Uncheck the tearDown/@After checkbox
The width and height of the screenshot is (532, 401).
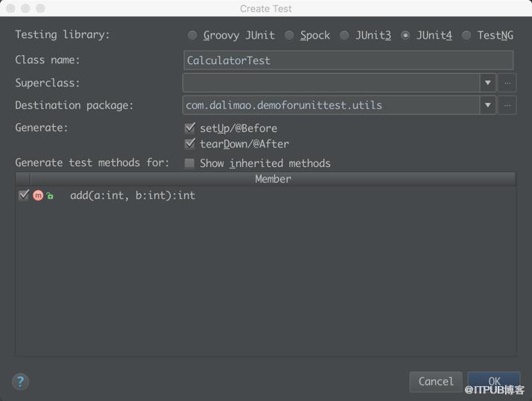(x=190, y=144)
